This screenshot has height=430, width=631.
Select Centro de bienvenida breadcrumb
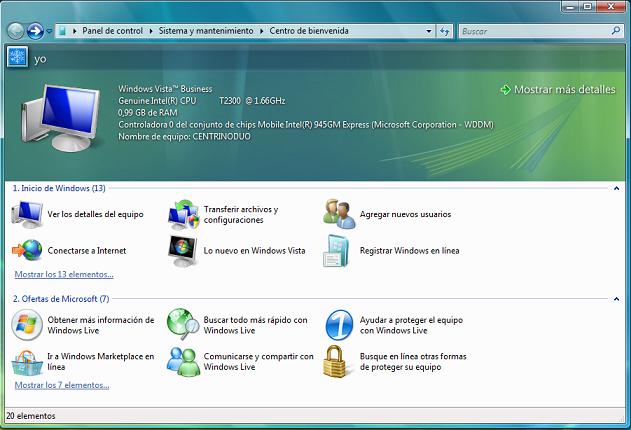[x=309, y=31]
